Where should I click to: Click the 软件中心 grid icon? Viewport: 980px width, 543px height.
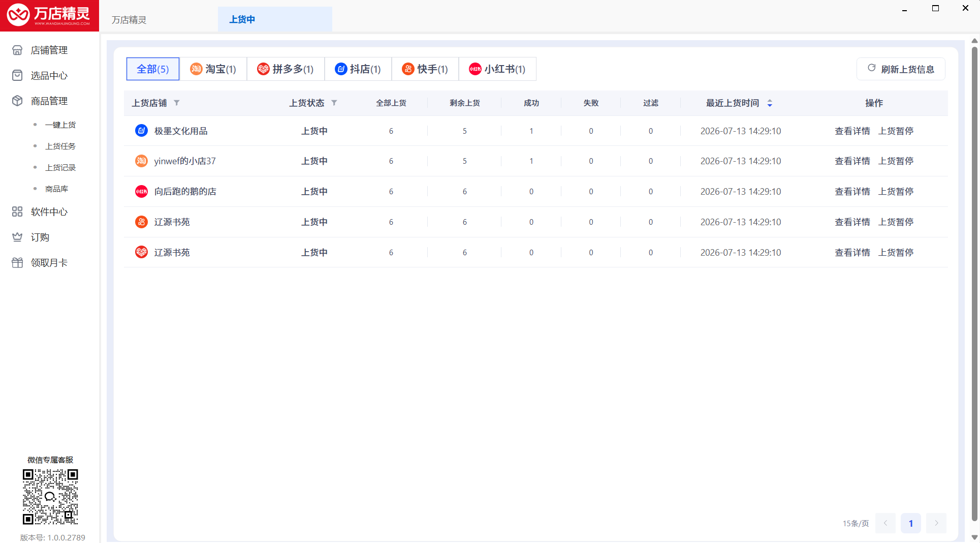click(17, 212)
